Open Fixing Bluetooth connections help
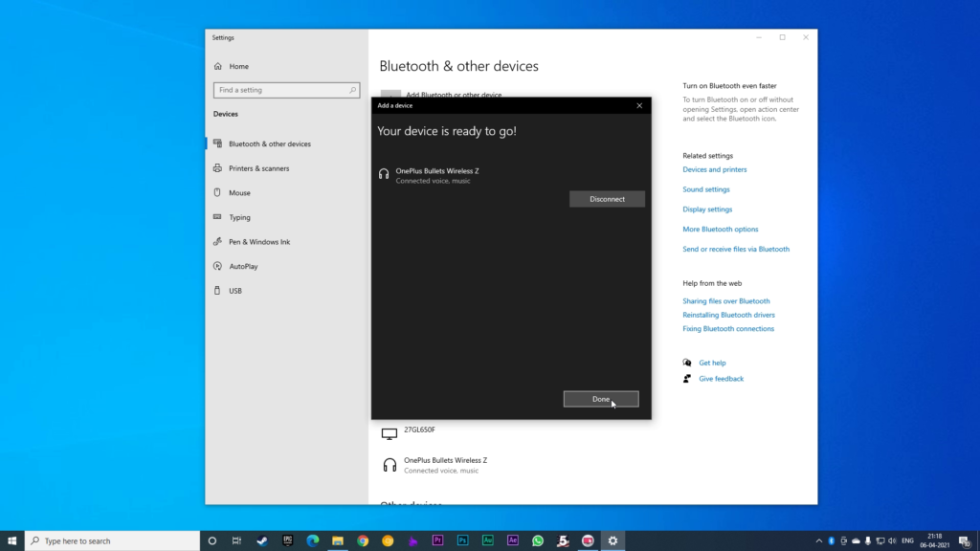The width and height of the screenshot is (980, 551). [728, 329]
